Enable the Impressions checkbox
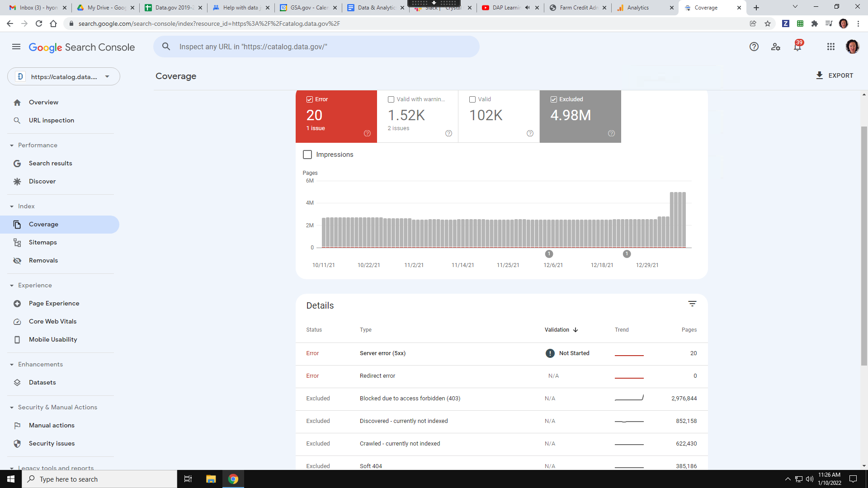868x488 pixels. (307, 155)
